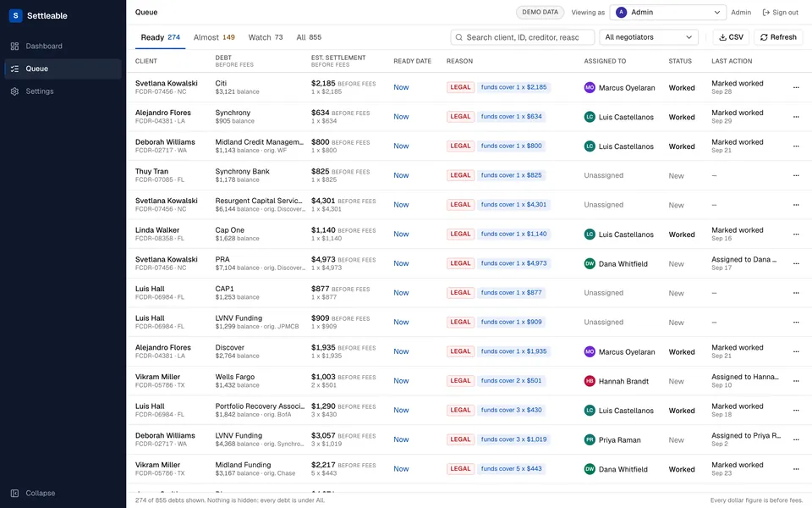This screenshot has width=812, height=508.
Task: Click Worked status in Linda Walker row
Action: [x=682, y=235]
